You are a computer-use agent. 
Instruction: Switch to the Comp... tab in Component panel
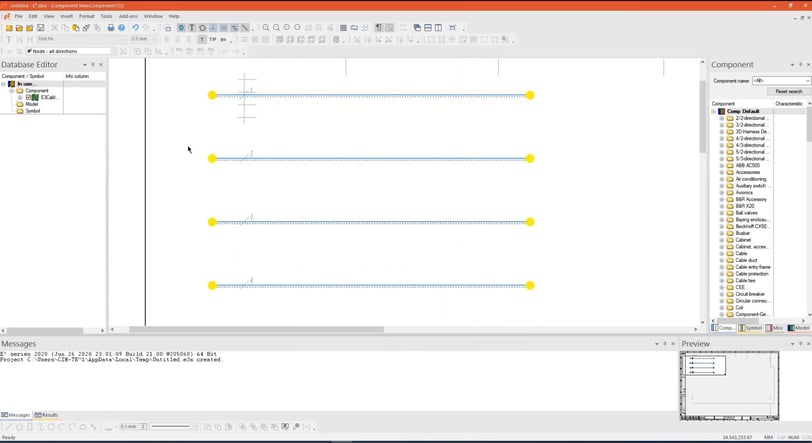[723, 328]
